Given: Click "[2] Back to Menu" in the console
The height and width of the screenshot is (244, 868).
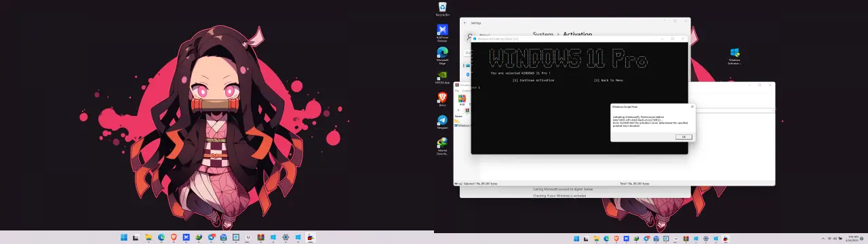Looking at the screenshot, I should (608, 80).
